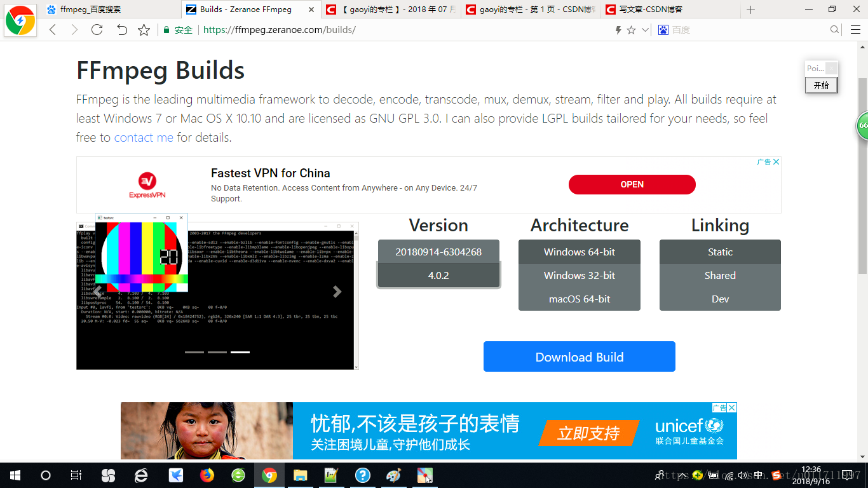
Task: Expand the address bar dropdown arrow
Action: 645,30
